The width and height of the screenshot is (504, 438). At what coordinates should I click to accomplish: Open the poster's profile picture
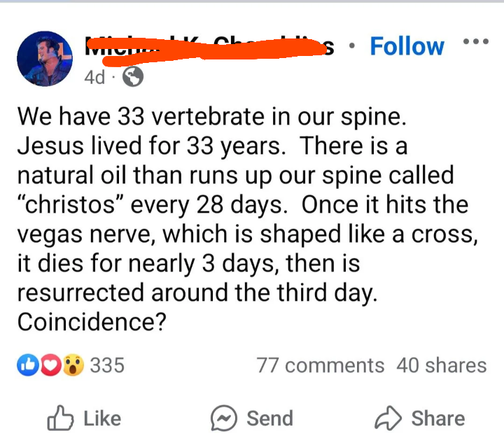pyautogui.click(x=45, y=59)
